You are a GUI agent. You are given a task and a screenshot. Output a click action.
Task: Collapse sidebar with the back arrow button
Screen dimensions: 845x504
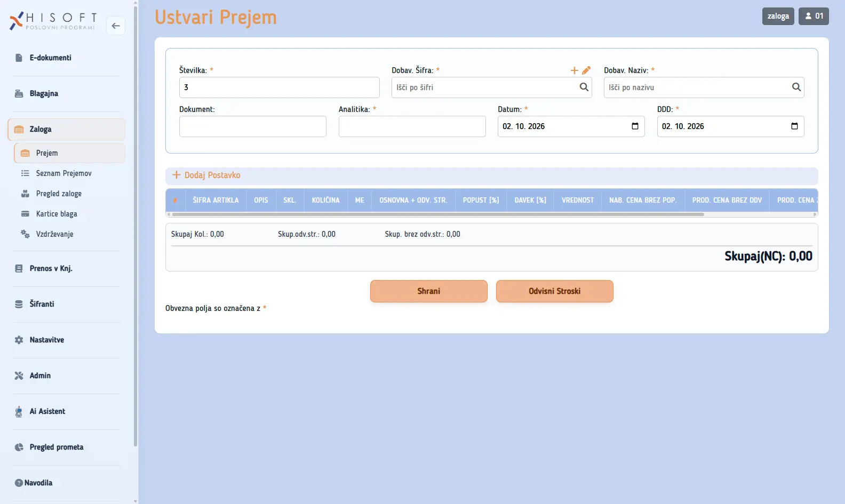coord(116,26)
